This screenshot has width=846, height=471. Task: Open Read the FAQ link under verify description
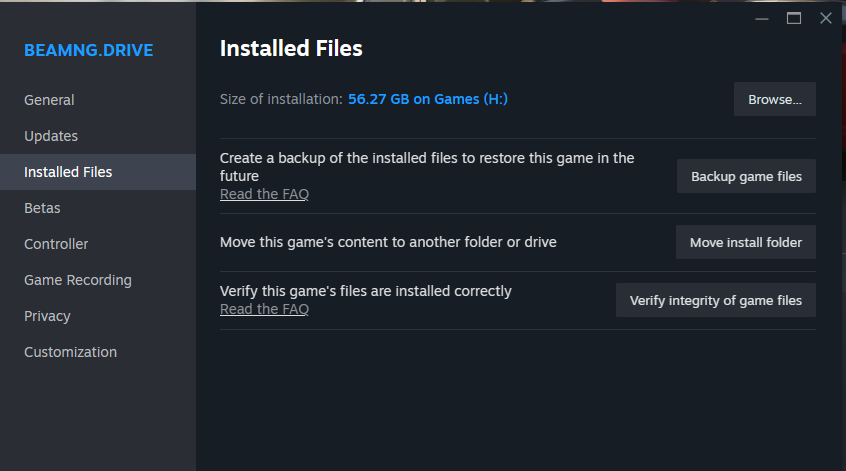[264, 309]
